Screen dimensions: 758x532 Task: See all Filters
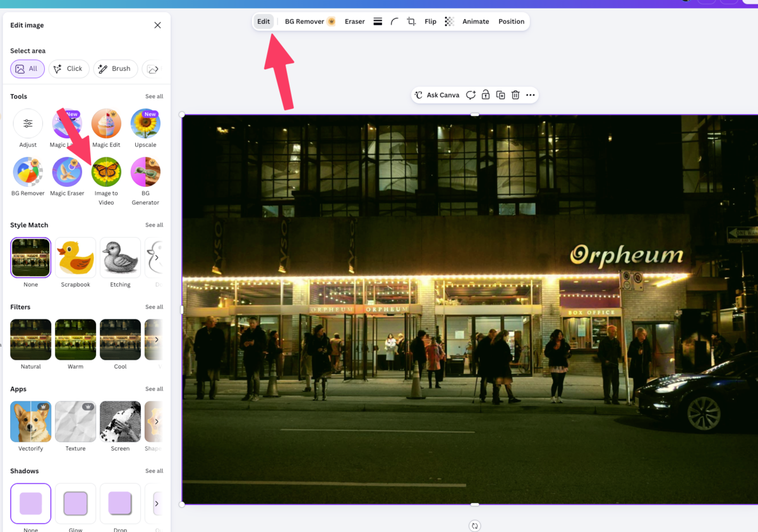point(154,307)
